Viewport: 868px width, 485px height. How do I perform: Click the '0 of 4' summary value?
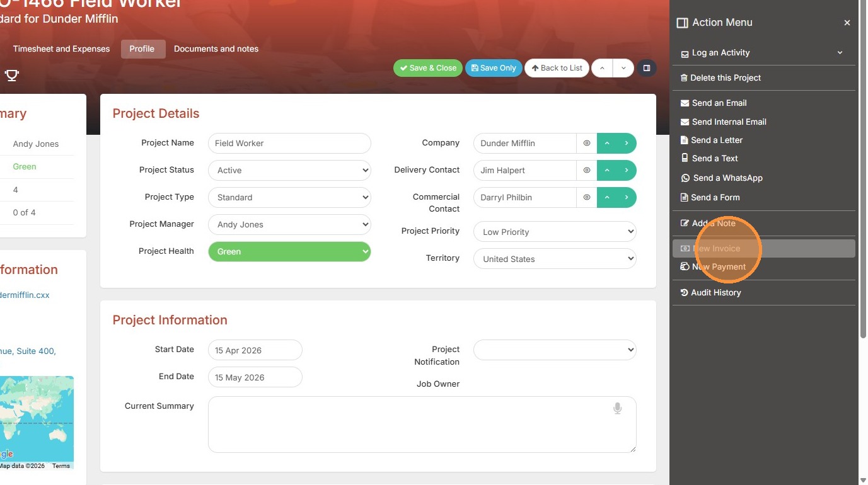click(x=25, y=213)
